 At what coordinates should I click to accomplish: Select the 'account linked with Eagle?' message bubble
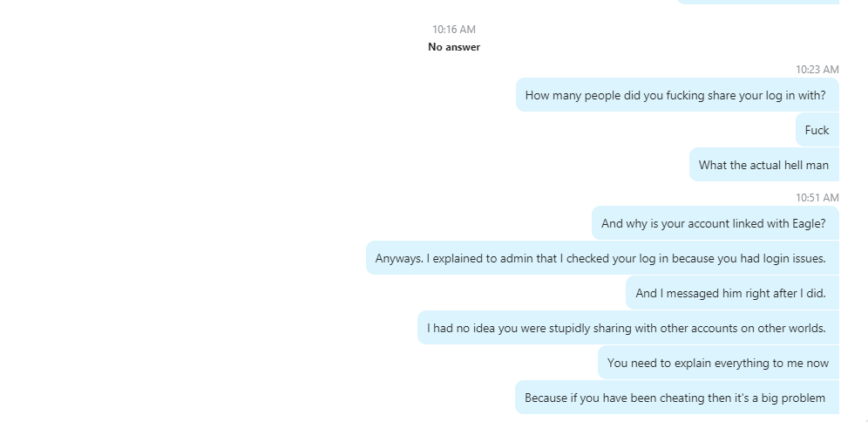pyautogui.click(x=715, y=223)
